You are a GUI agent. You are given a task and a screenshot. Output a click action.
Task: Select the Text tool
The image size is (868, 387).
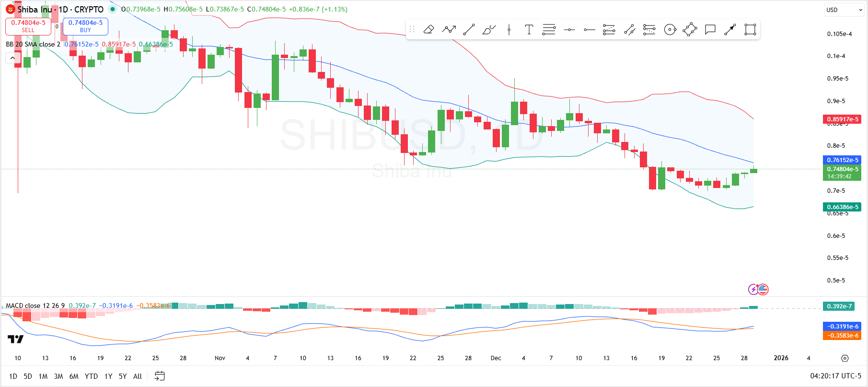529,30
